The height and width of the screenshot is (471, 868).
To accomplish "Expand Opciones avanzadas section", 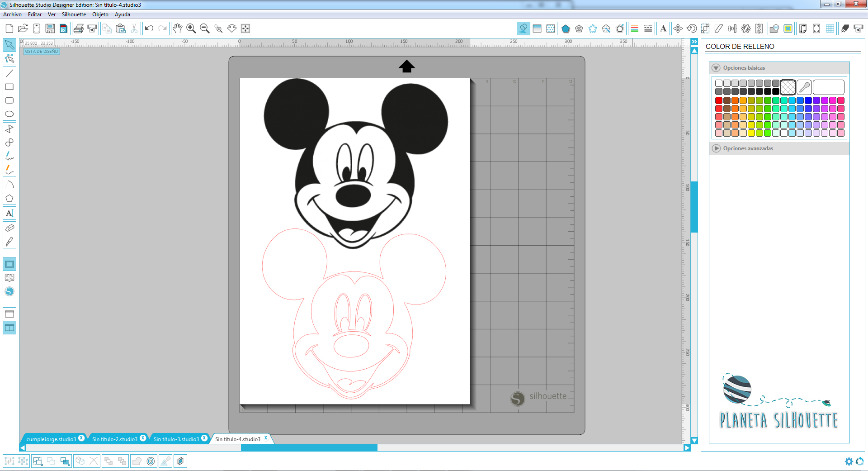I will point(716,148).
